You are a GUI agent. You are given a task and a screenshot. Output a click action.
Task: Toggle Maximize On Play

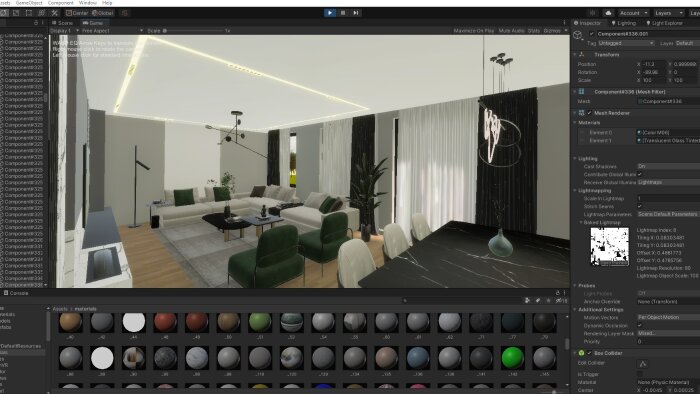coord(474,31)
